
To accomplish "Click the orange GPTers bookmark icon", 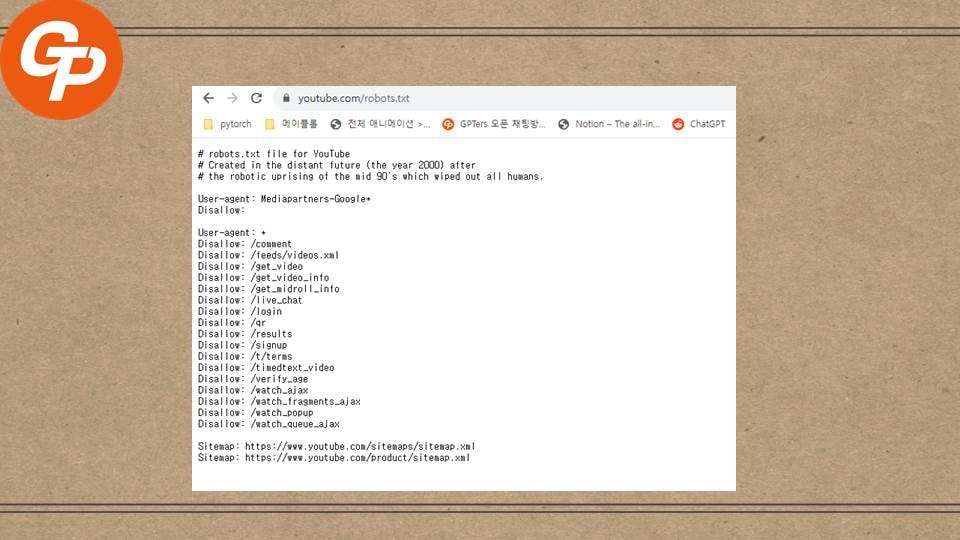I will (x=448, y=124).
